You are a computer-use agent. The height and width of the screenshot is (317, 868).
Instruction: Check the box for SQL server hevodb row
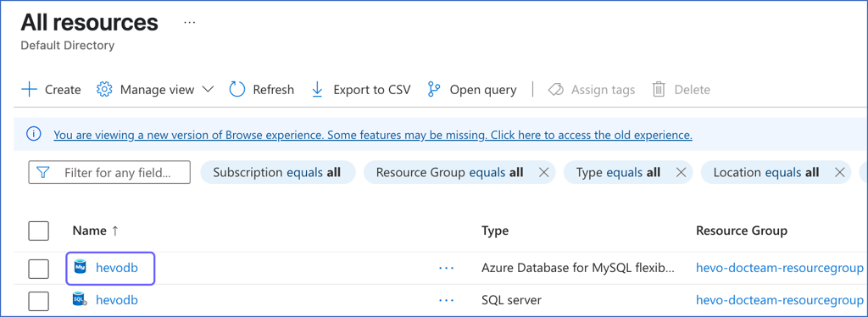pos(39,301)
